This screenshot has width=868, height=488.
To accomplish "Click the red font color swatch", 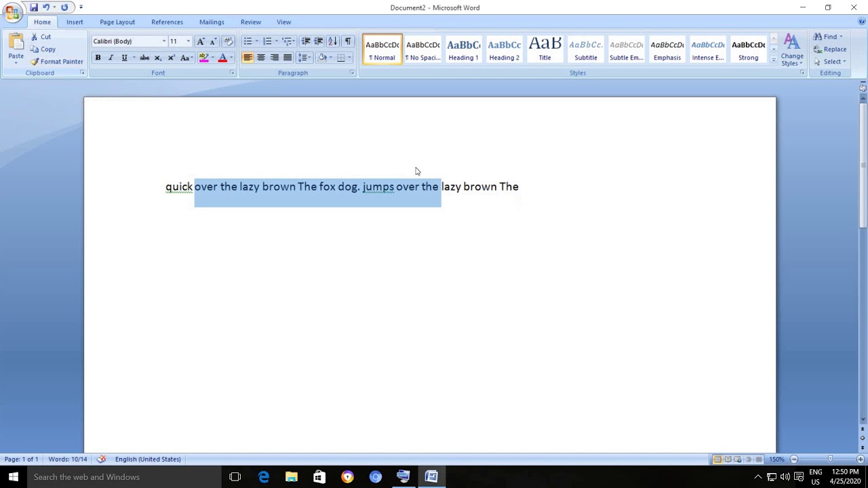I will [222, 58].
